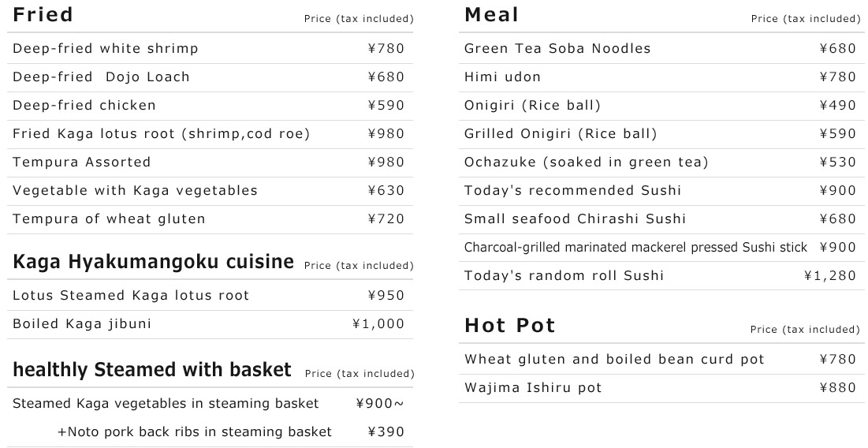Select Boiled Kaga jibuni item
This screenshot has width=868, height=448.
(x=82, y=324)
